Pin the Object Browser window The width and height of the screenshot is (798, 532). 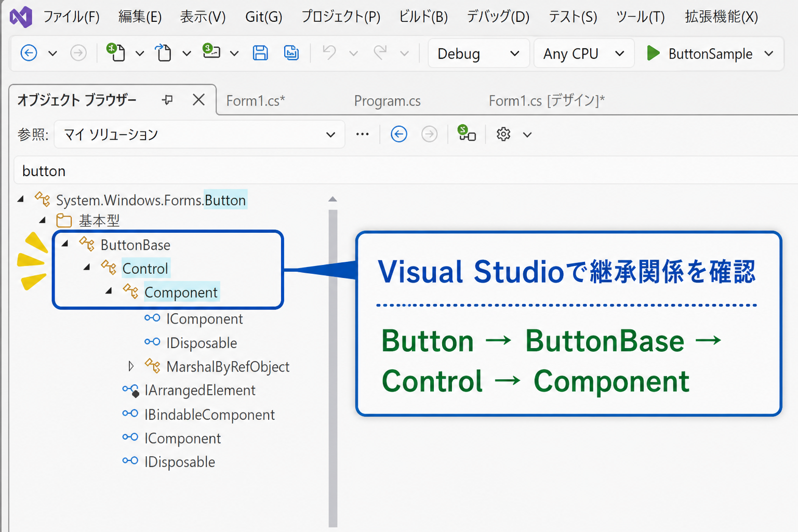pos(167,100)
